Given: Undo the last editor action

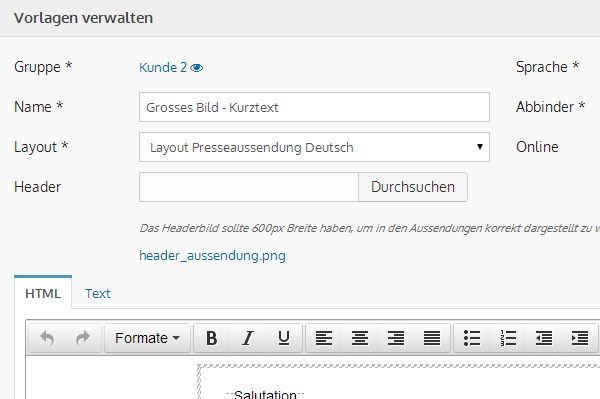Looking at the screenshot, I should 47,338.
